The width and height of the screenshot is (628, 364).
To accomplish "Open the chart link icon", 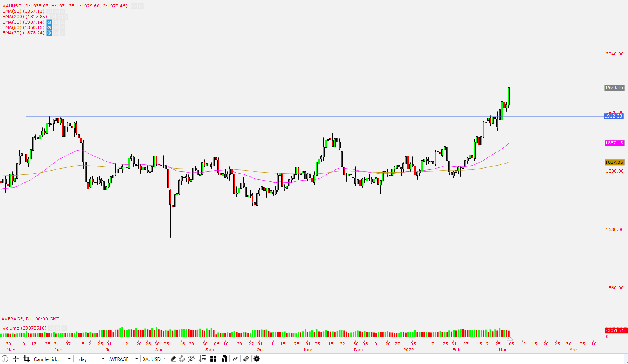I will pos(246,359).
